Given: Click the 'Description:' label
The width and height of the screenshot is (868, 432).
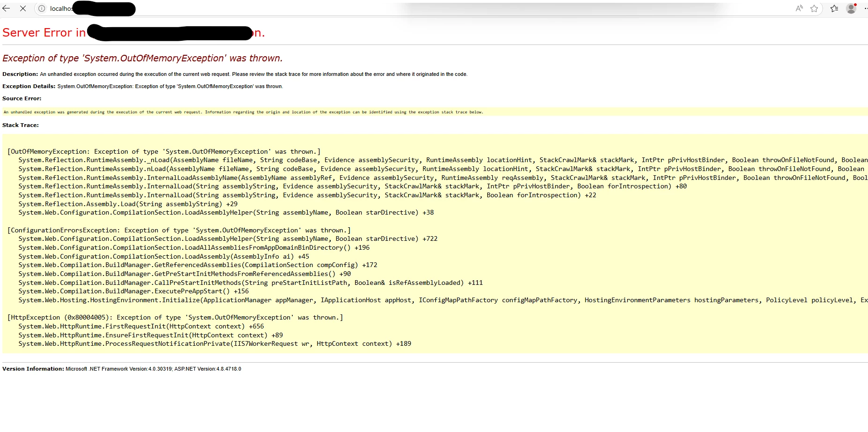Looking at the screenshot, I should click(x=20, y=74).
